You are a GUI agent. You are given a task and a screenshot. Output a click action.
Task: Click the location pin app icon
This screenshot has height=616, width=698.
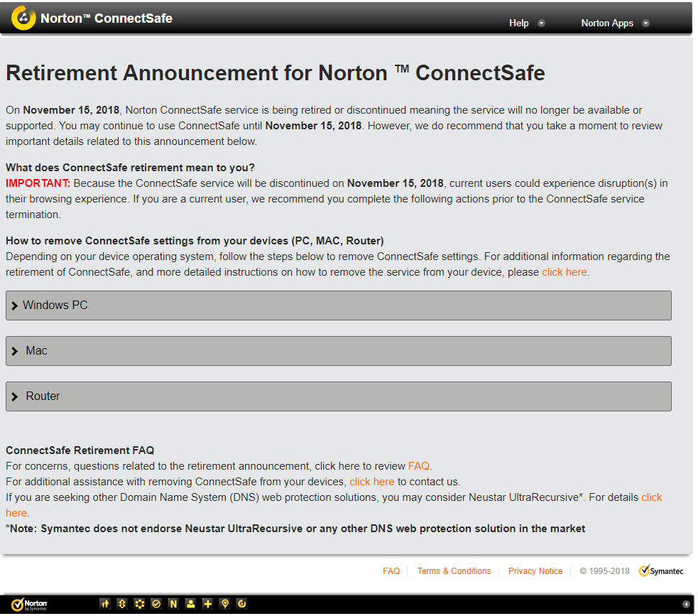pos(225,604)
